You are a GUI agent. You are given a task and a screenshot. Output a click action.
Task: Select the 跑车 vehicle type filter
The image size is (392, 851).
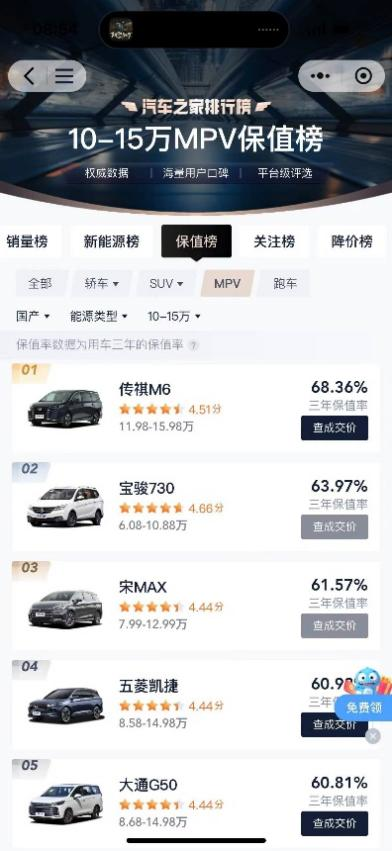coord(284,283)
